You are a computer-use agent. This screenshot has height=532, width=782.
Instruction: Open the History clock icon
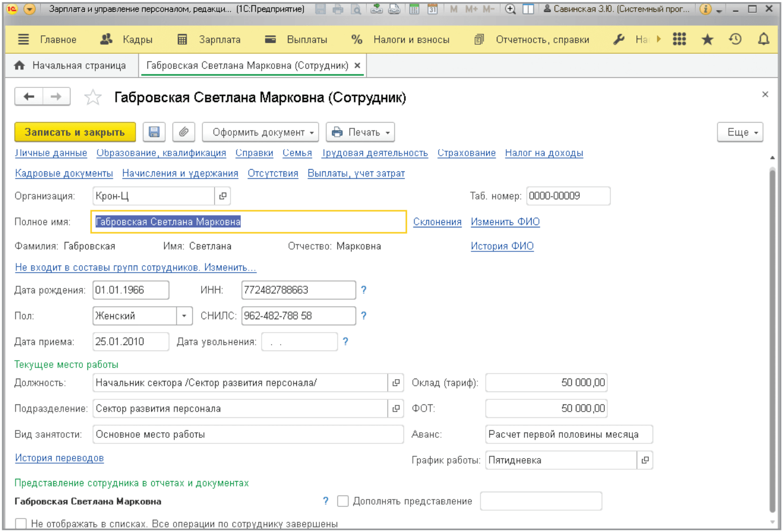(735, 39)
